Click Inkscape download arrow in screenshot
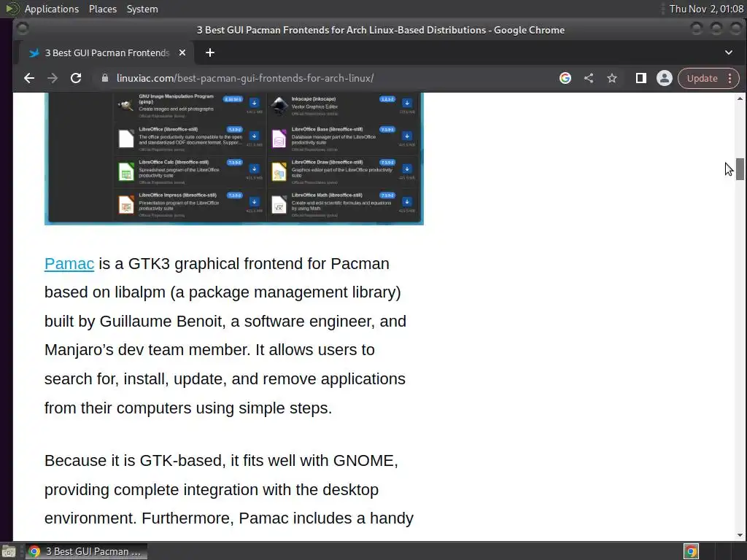747x560 pixels. pos(407,103)
